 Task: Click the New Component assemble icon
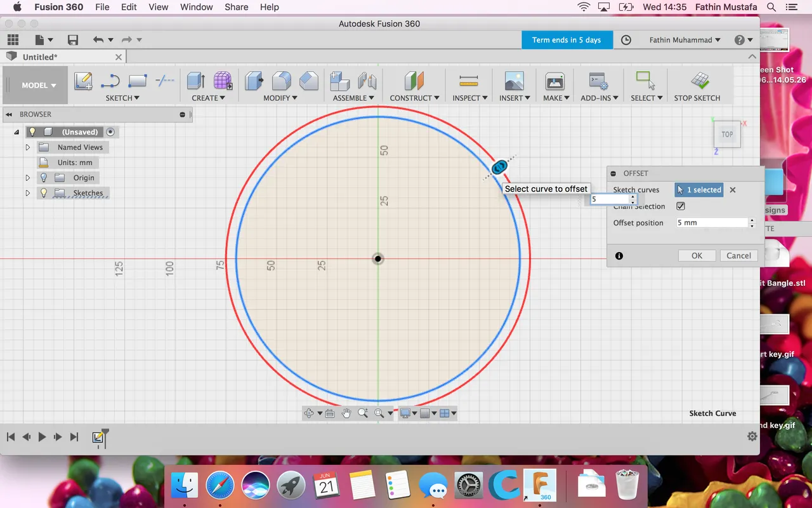(340, 81)
